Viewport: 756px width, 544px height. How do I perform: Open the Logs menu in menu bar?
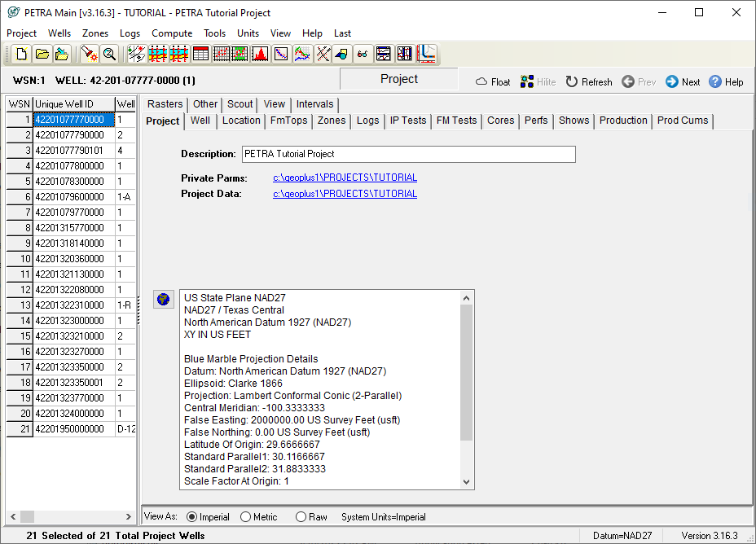130,33
